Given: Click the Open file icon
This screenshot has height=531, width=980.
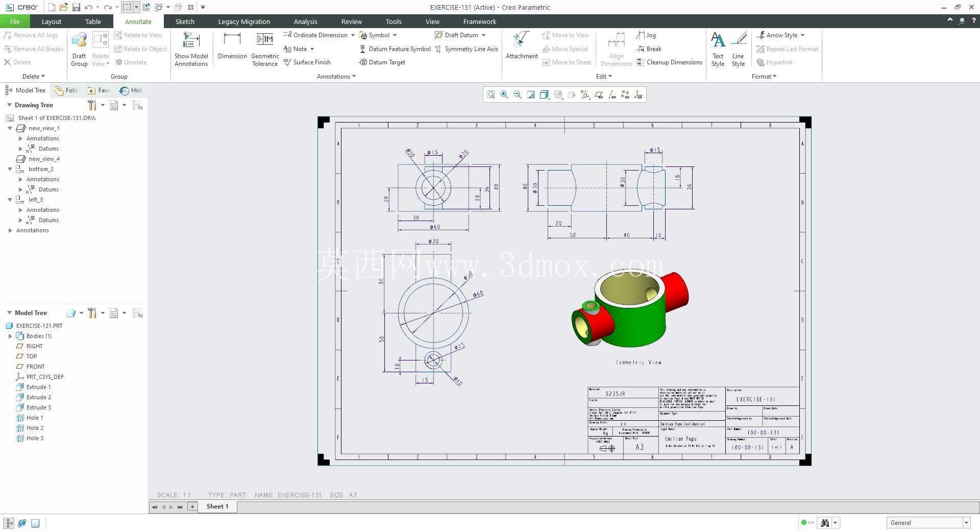Looking at the screenshot, I should coord(64,7).
